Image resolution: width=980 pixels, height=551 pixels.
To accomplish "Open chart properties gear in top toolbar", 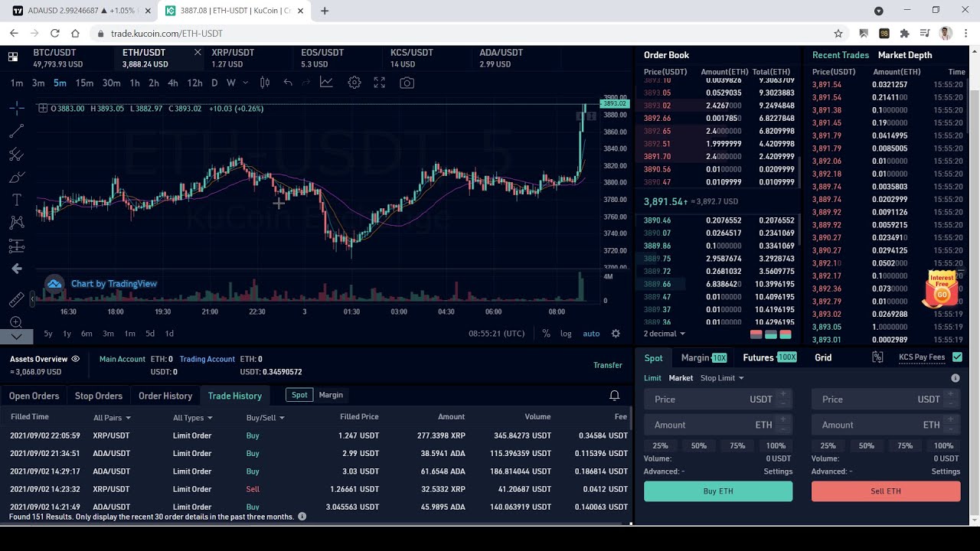I will click(x=354, y=83).
